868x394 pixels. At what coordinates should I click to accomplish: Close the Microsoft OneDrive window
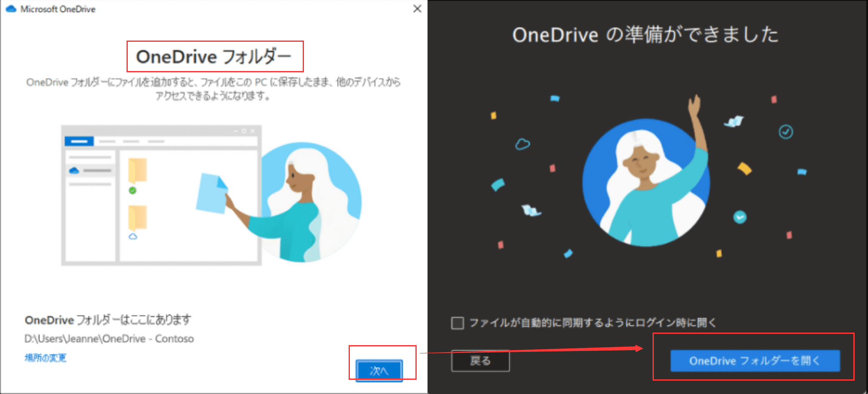coord(416,9)
